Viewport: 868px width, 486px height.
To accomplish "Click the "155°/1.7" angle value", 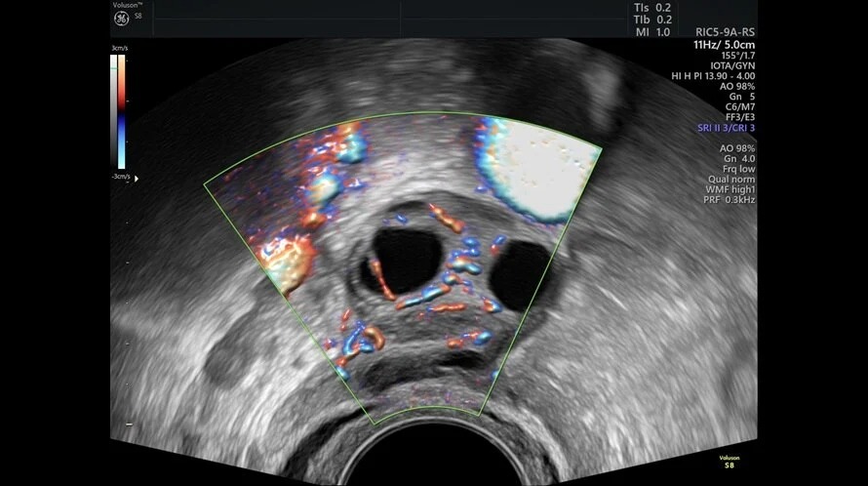I will click(738, 56).
